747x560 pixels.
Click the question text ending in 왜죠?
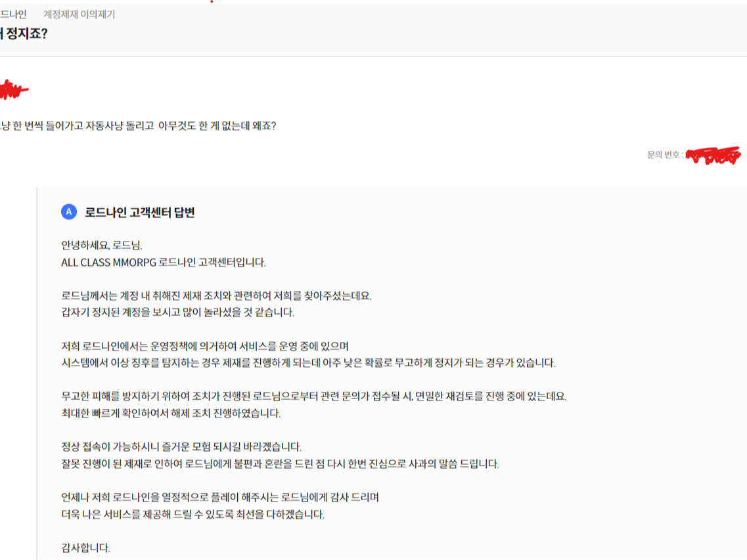pos(138,125)
